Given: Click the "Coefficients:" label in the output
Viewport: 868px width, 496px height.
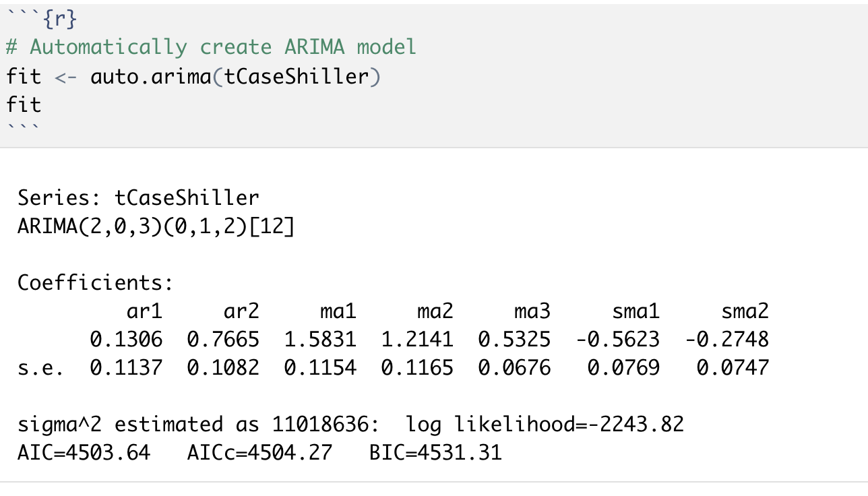Looking at the screenshot, I should [x=96, y=282].
